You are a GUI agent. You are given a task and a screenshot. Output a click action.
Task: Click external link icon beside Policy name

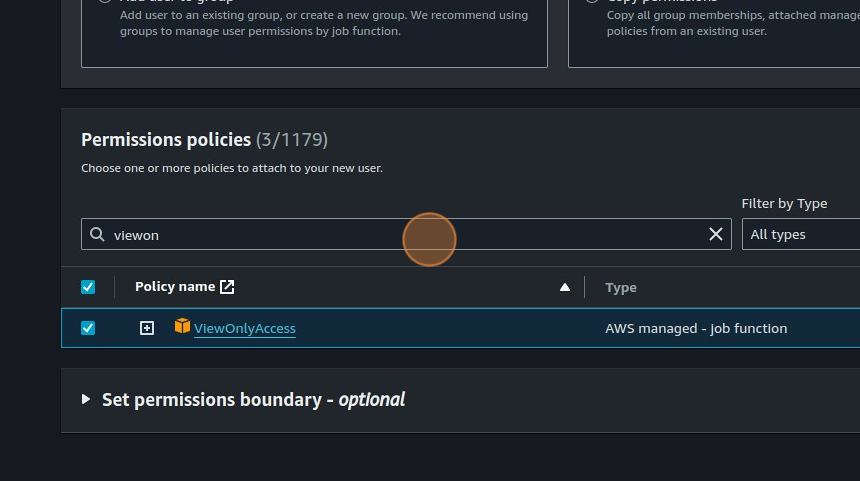point(227,287)
